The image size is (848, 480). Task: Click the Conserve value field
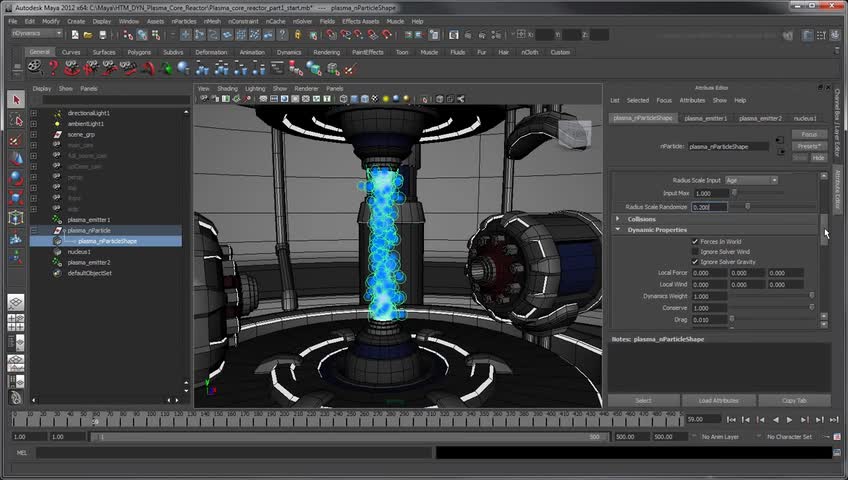coord(709,308)
